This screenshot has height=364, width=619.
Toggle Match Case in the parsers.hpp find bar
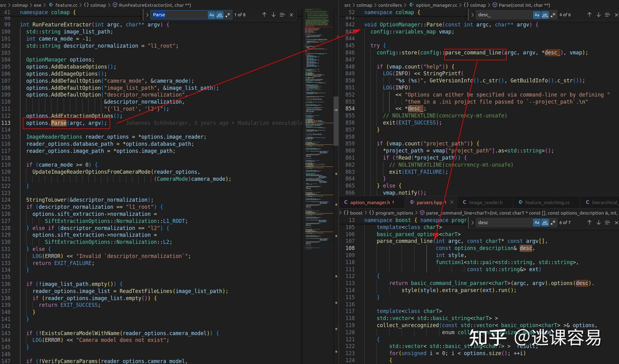point(537,223)
